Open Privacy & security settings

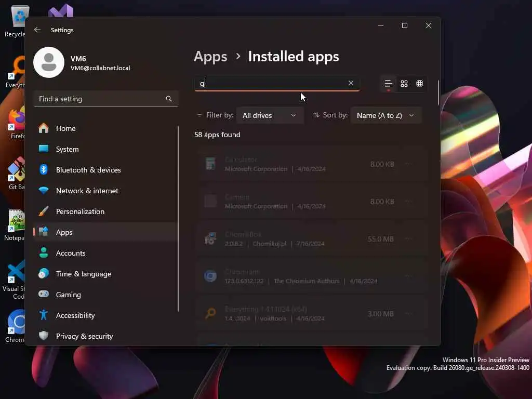click(x=105, y=336)
